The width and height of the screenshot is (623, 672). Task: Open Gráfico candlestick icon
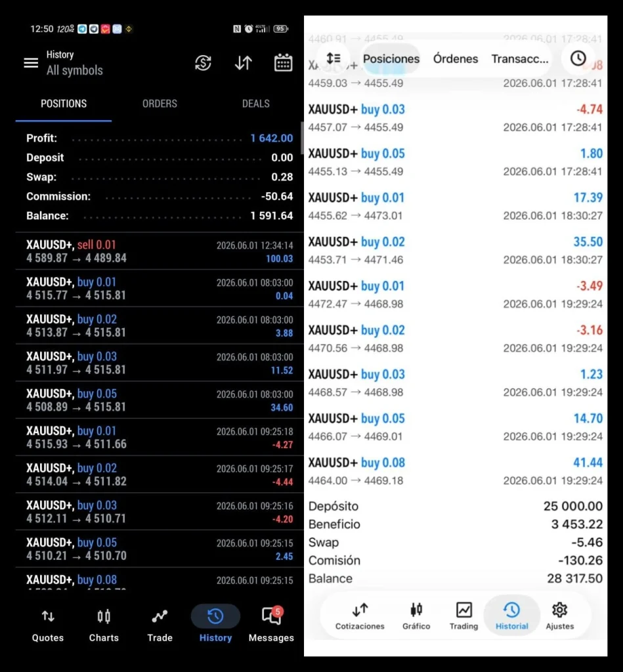(x=416, y=616)
